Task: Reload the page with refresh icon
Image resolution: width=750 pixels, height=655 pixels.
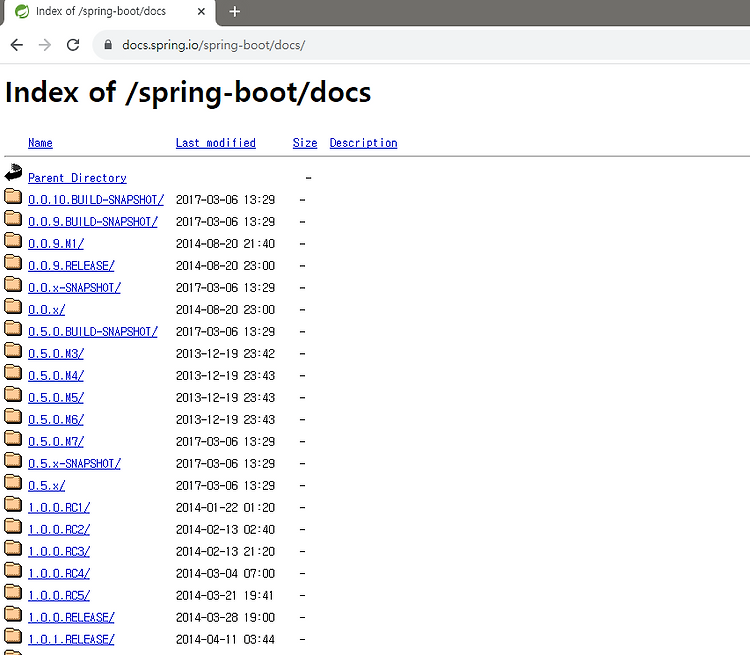Action: coord(73,45)
